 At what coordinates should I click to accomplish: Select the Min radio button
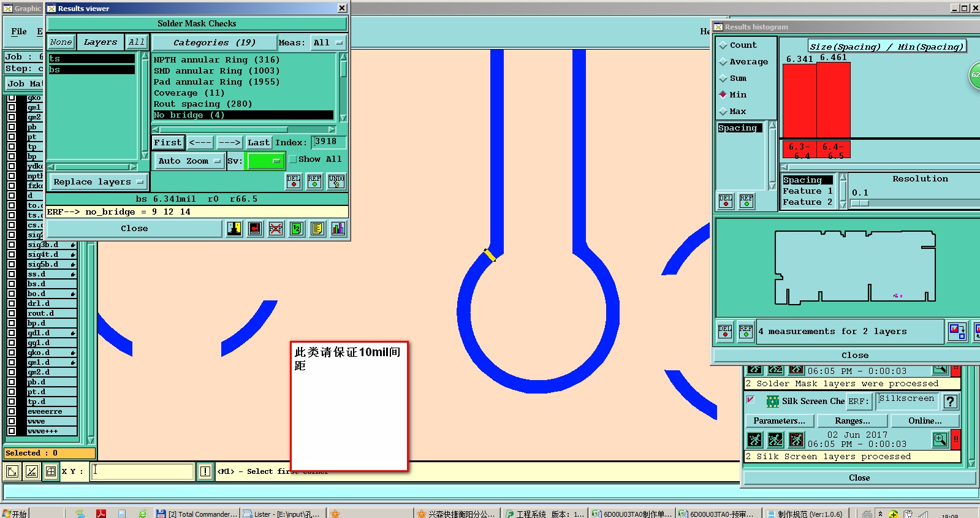click(723, 94)
